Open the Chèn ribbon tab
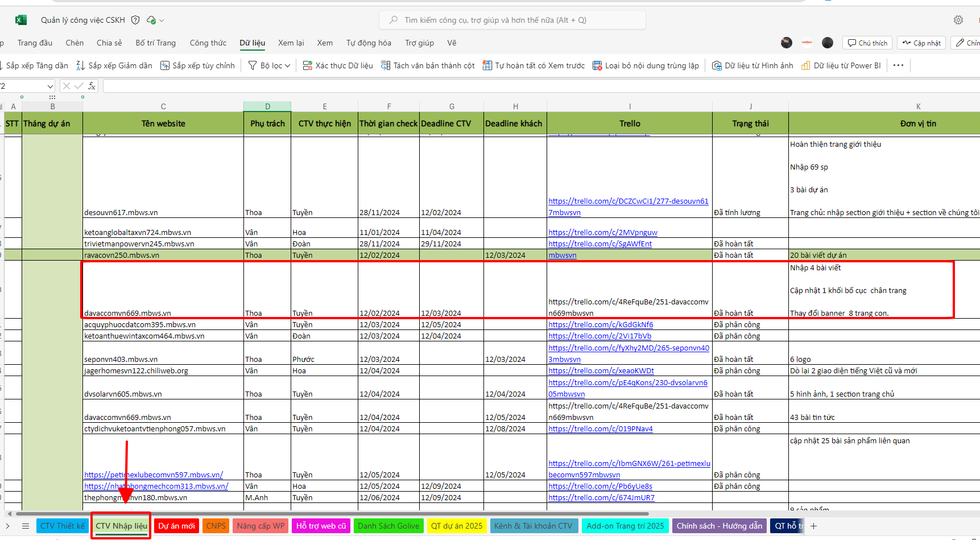The width and height of the screenshot is (980, 540). pos(75,43)
